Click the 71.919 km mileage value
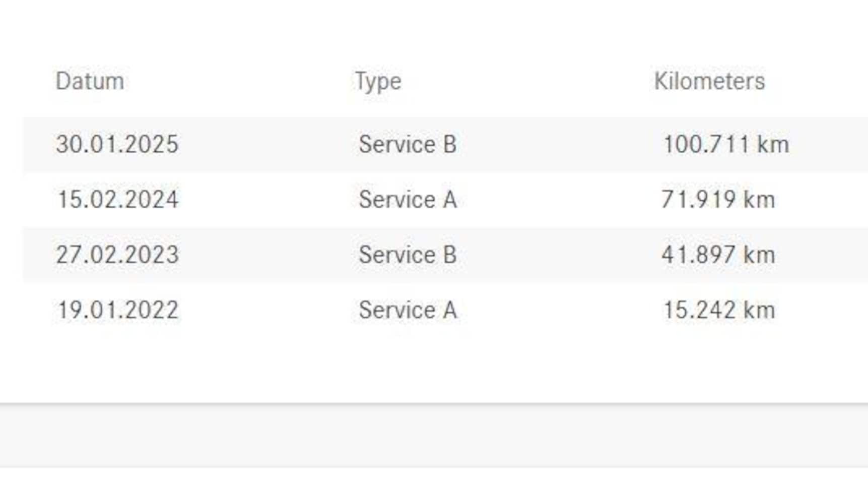The height and width of the screenshot is (484, 868). [x=718, y=200]
